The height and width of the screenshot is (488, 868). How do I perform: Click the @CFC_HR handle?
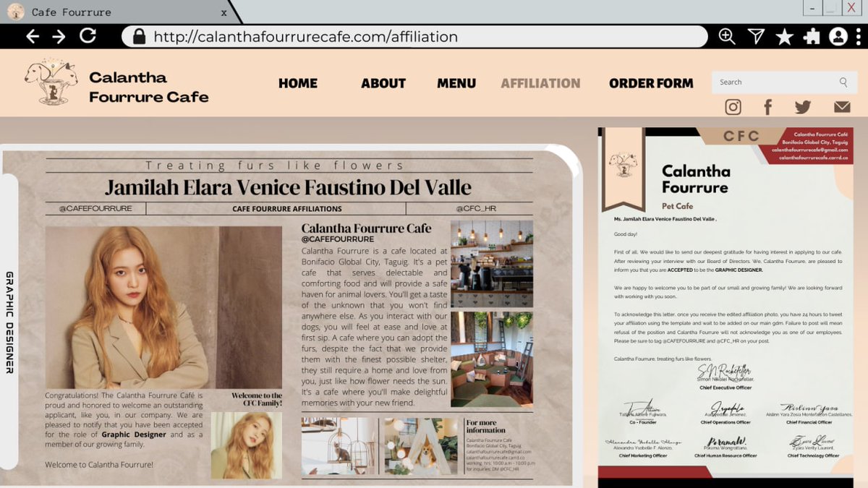[476, 209]
